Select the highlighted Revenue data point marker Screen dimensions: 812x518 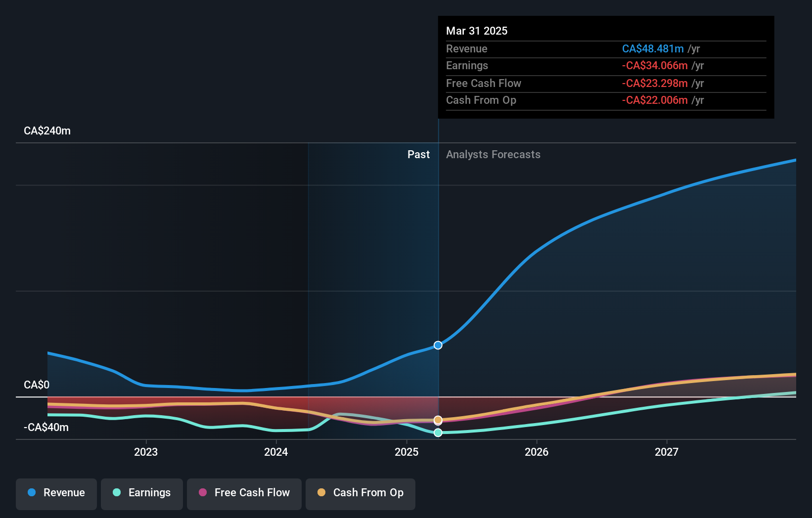pos(438,345)
